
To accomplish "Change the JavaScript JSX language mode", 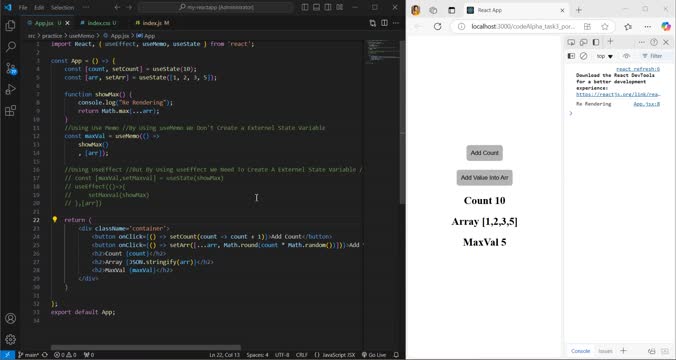I will (335, 355).
